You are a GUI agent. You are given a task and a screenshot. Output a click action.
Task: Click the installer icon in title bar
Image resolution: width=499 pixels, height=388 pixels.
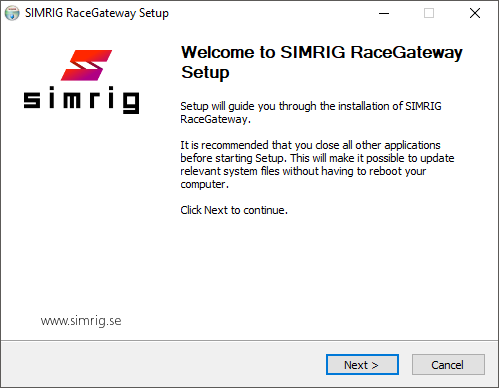(x=12, y=13)
